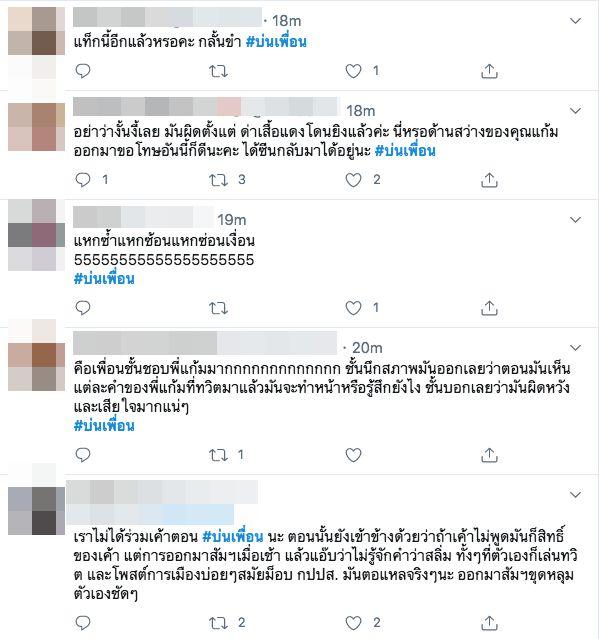Share the tweet containing 5555555555
599x639 pixels.
click(489, 308)
